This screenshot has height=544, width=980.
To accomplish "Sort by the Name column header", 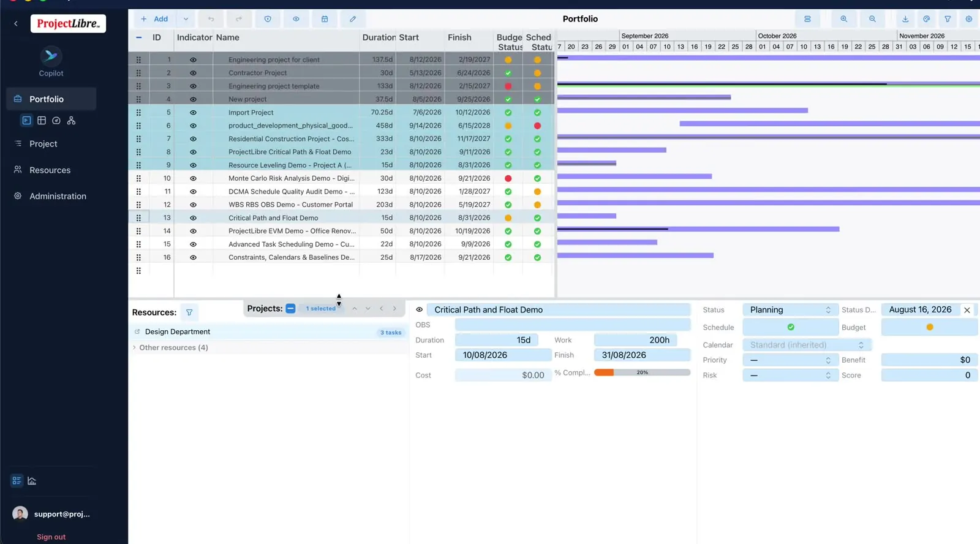I will [x=227, y=37].
